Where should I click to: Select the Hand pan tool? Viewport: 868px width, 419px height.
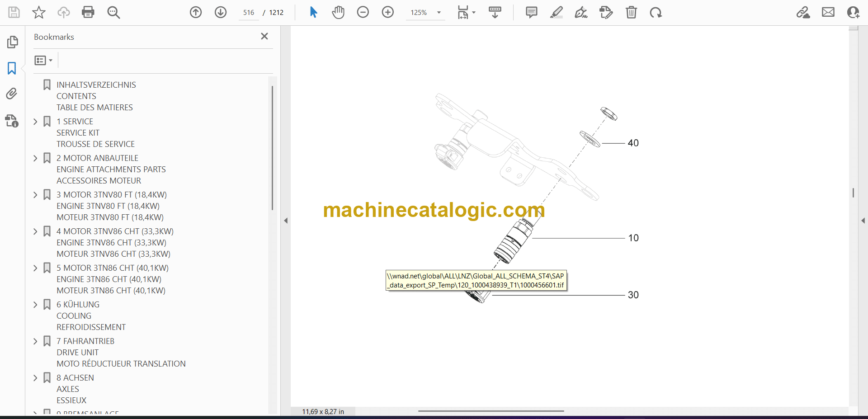(x=338, y=12)
